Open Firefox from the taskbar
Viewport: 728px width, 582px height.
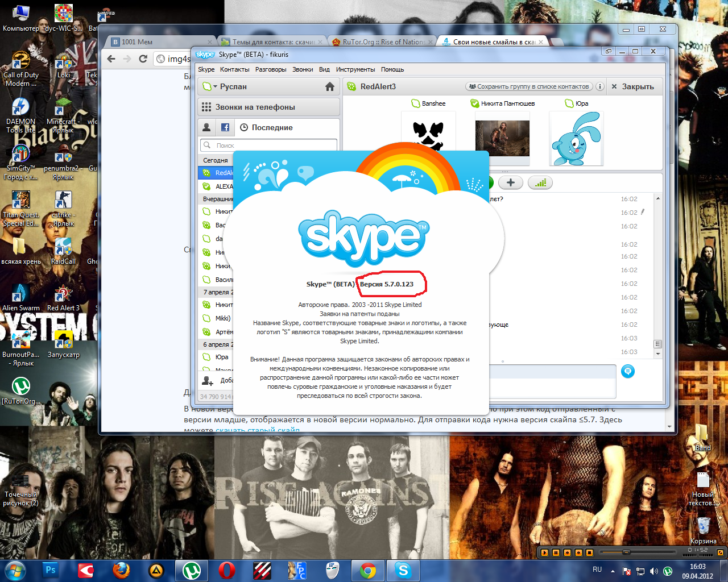pyautogui.click(x=121, y=570)
